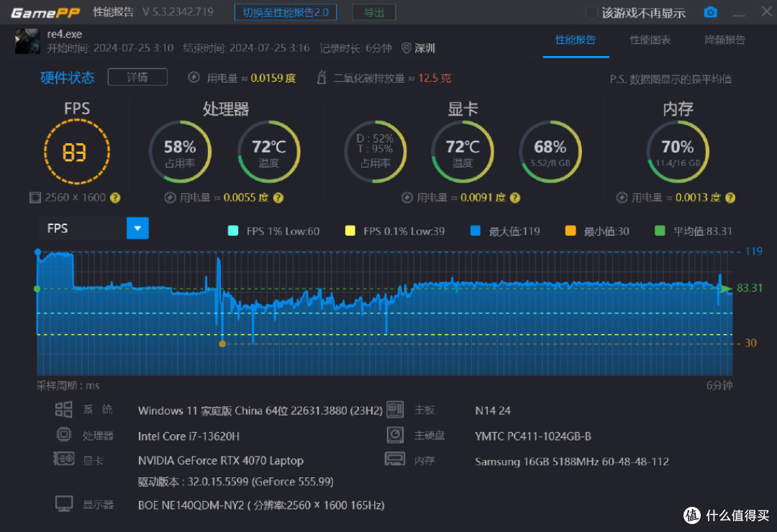
Task: Click the FPS dropdown field
Action: point(93,229)
